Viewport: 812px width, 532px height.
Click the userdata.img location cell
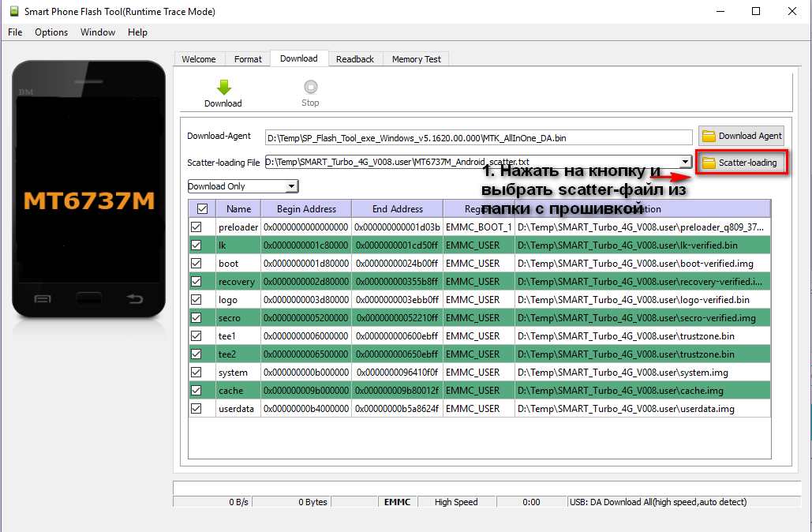coord(642,408)
